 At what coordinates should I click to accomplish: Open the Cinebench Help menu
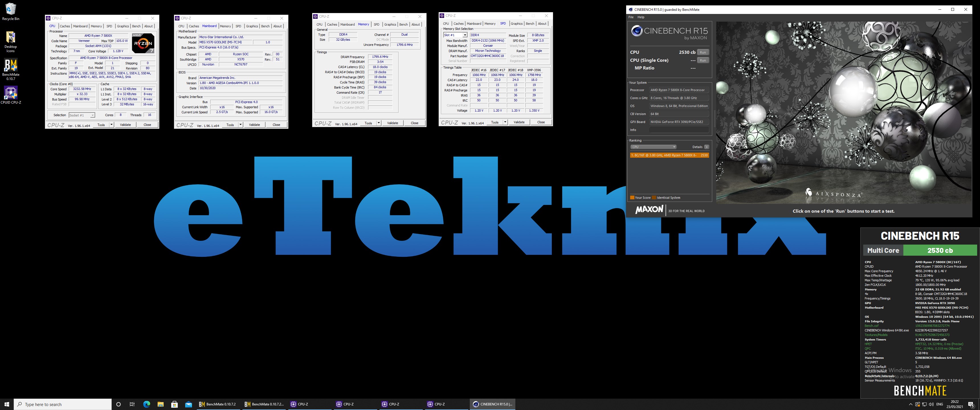tap(641, 17)
